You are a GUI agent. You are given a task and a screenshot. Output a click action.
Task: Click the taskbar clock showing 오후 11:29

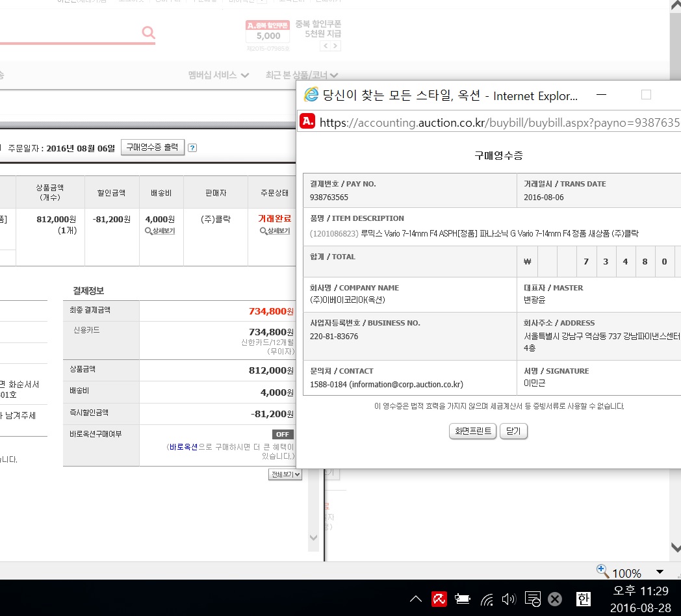(641, 591)
